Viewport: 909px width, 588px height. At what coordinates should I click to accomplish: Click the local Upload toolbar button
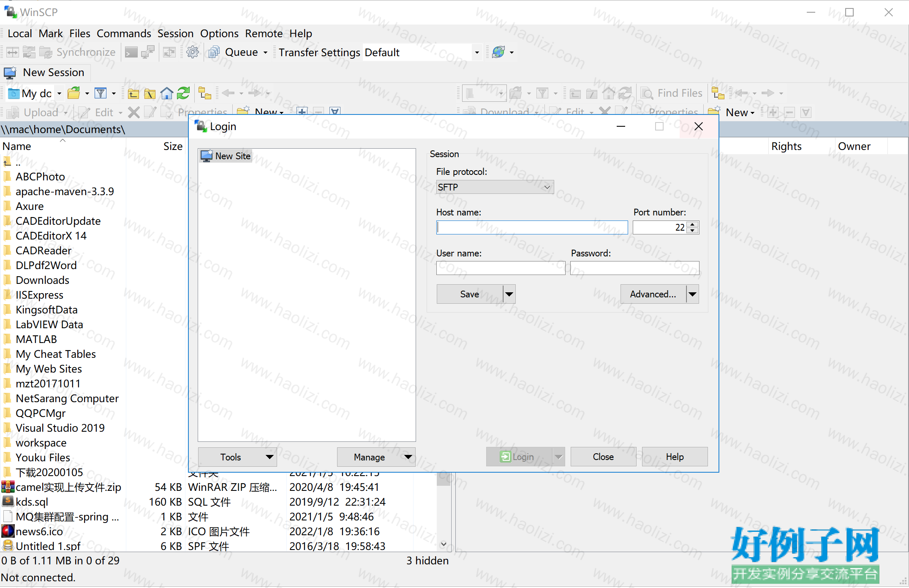coord(34,112)
